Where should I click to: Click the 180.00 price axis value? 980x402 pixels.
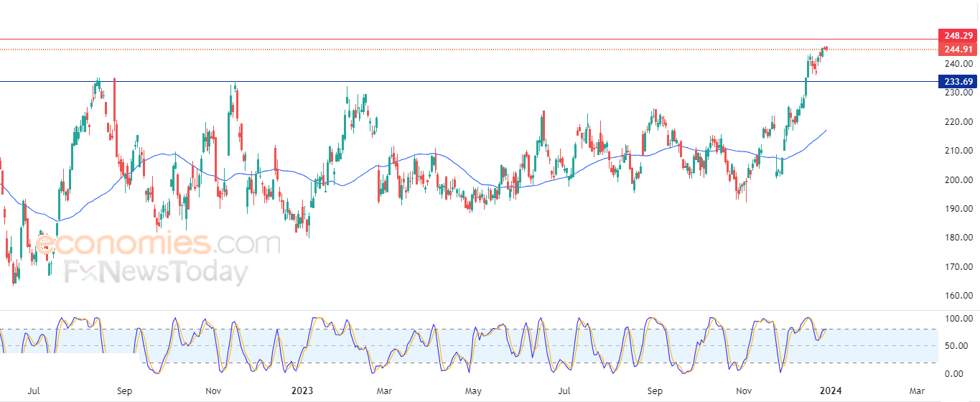coord(958,238)
